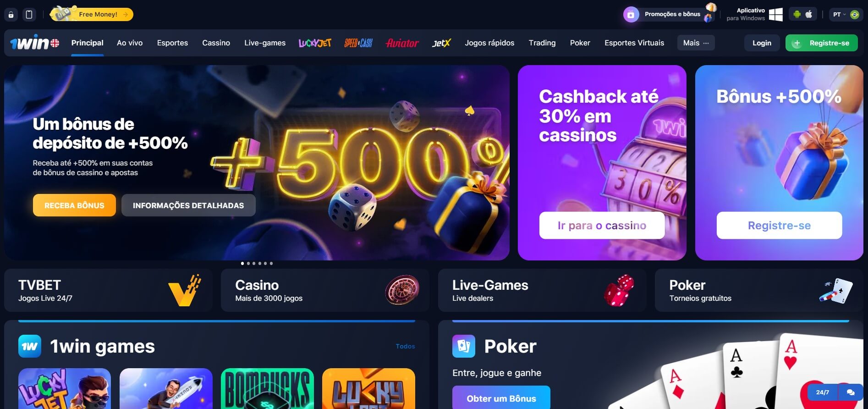Open the live chat bubble icon

[851, 392]
